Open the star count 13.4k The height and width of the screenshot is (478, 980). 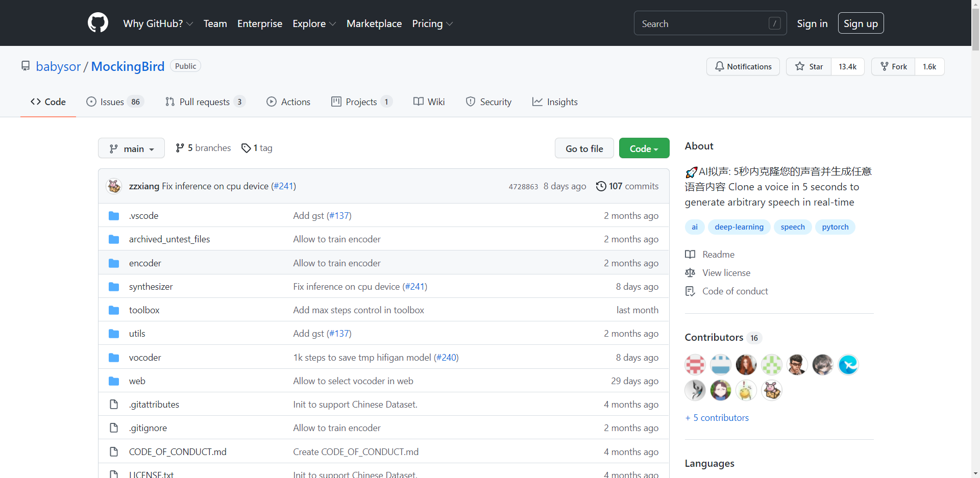(848, 66)
